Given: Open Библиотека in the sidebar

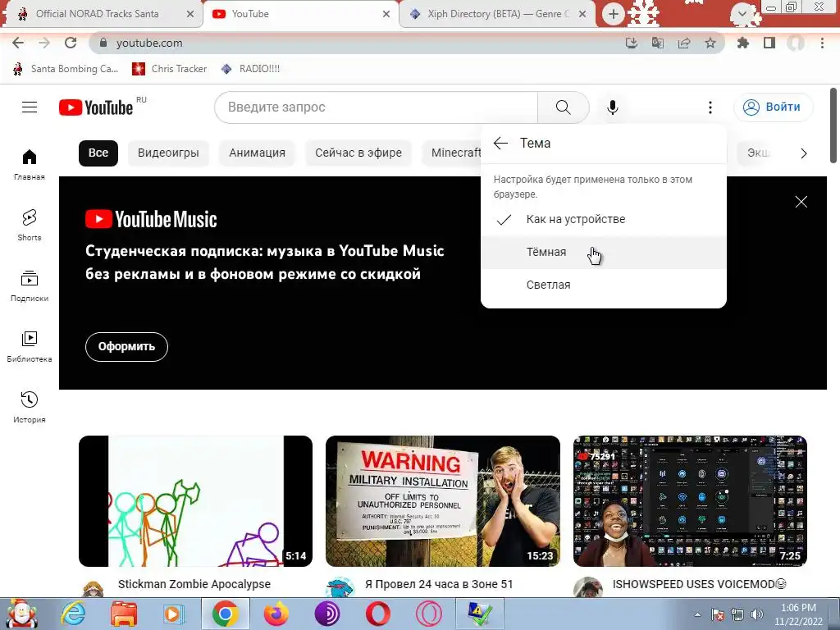Looking at the screenshot, I should click(x=30, y=347).
